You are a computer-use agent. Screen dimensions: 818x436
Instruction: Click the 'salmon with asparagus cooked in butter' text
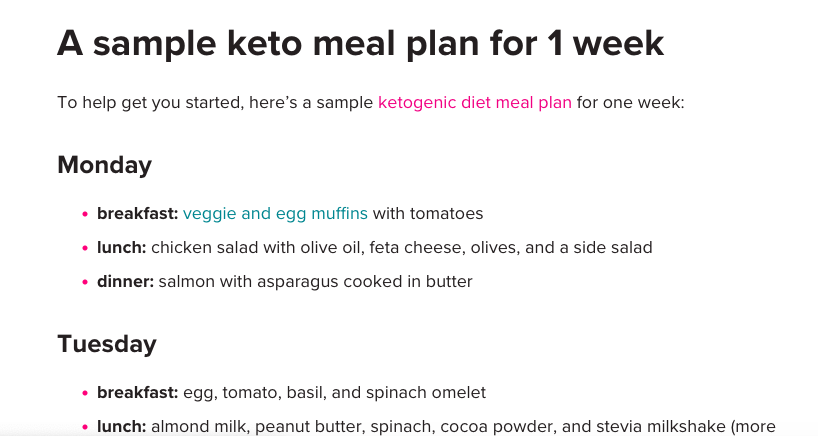315,281
